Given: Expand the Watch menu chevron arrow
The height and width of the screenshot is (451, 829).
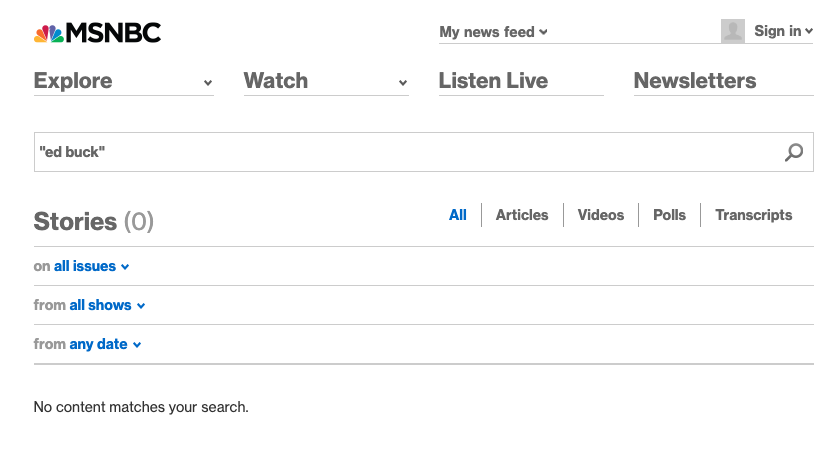Looking at the screenshot, I should (x=403, y=83).
